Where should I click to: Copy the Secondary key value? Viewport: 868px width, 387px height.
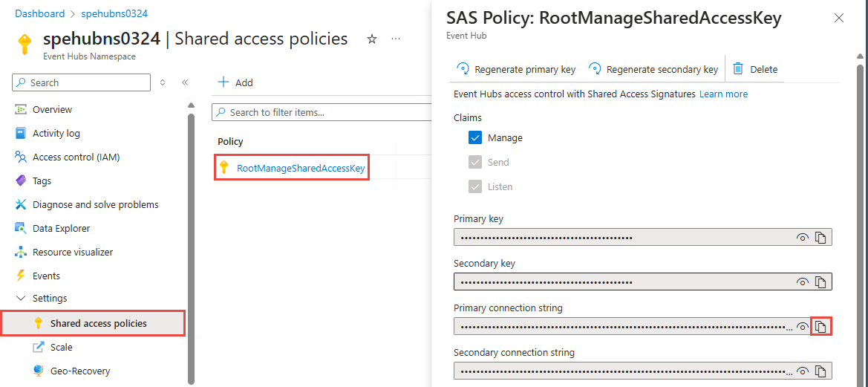pyautogui.click(x=820, y=282)
